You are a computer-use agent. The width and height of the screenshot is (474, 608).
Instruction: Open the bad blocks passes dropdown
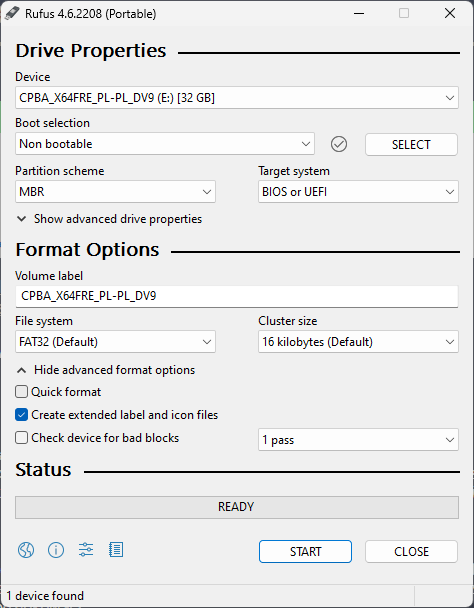(x=358, y=440)
